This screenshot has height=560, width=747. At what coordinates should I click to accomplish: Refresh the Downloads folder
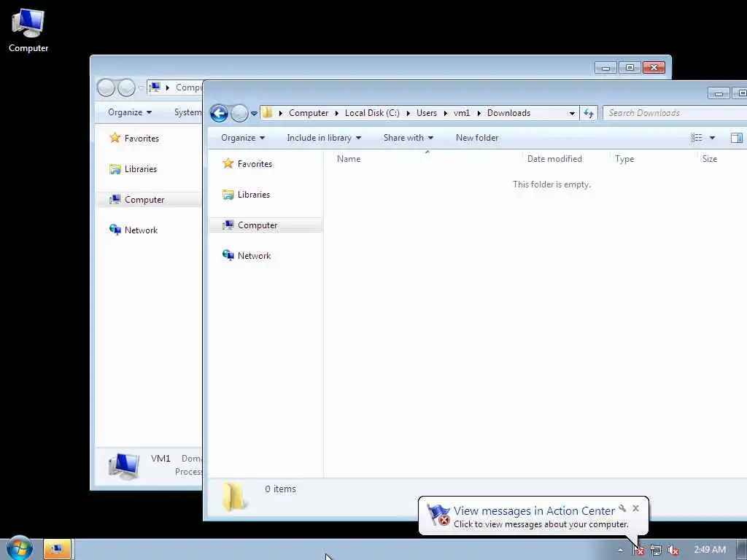tap(589, 113)
